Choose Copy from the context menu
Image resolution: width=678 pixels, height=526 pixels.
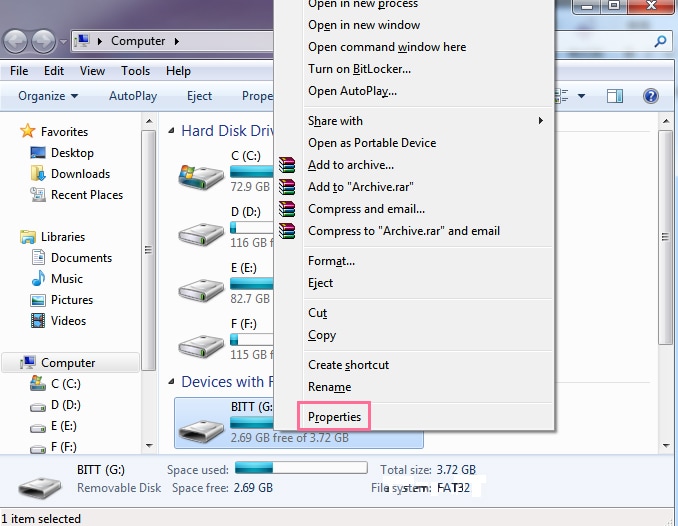[x=322, y=335]
